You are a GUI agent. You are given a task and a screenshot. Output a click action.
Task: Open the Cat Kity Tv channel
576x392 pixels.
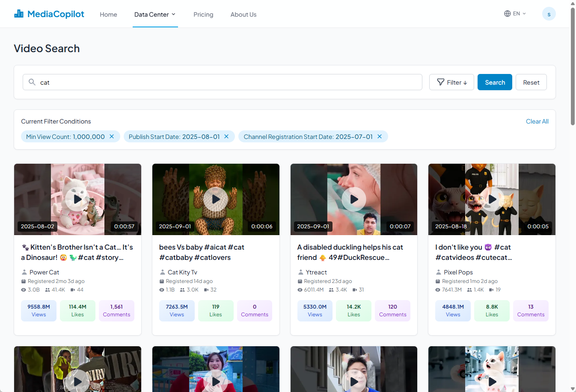[182, 272]
